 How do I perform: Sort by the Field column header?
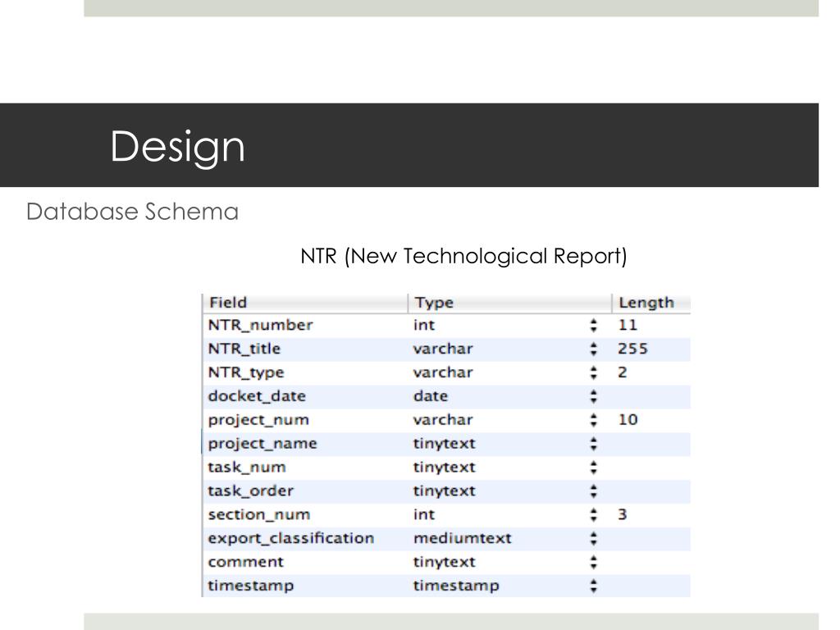pos(305,303)
